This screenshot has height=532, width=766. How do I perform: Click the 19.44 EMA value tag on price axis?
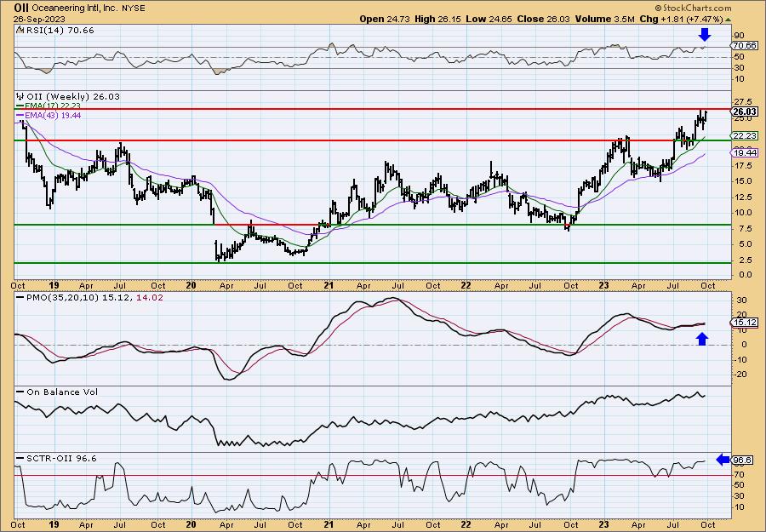pyautogui.click(x=745, y=153)
